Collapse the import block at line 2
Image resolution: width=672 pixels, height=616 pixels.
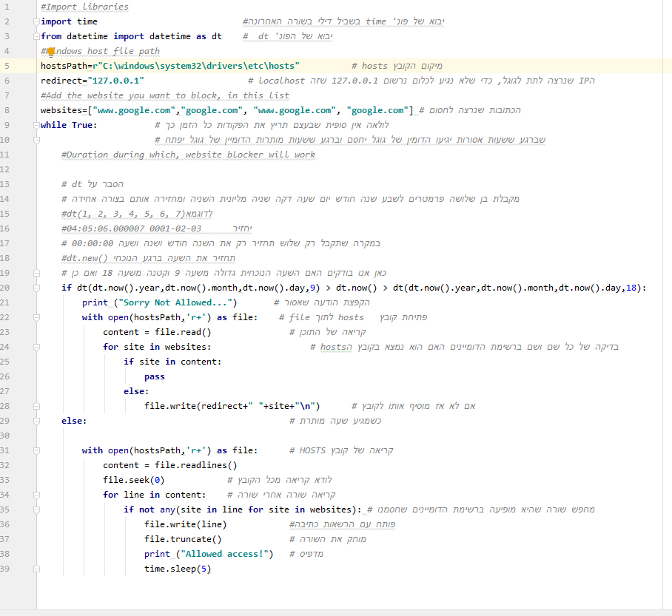35,21
